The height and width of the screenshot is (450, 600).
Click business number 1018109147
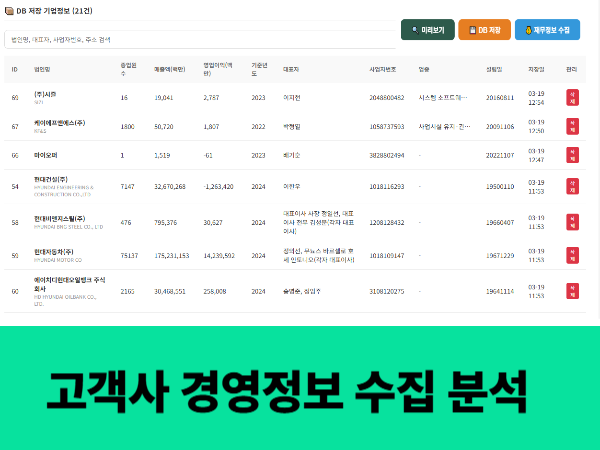pyautogui.click(x=386, y=255)
